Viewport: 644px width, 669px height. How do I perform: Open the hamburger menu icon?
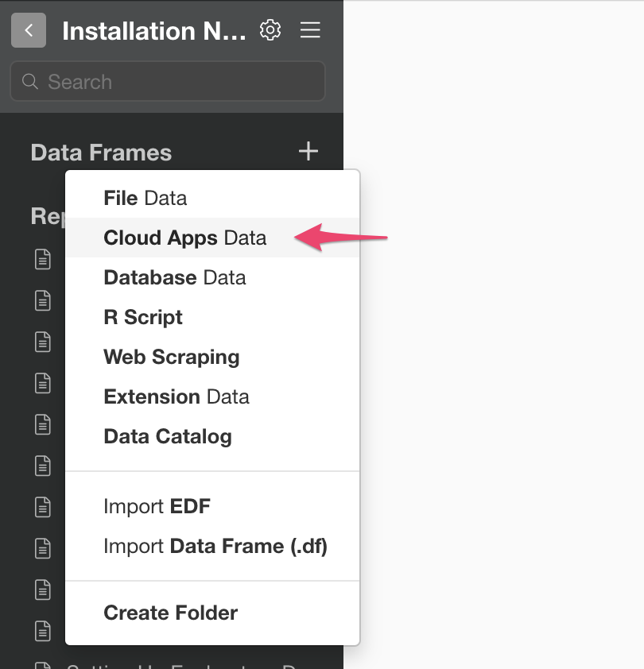click(x=310, y=30)
